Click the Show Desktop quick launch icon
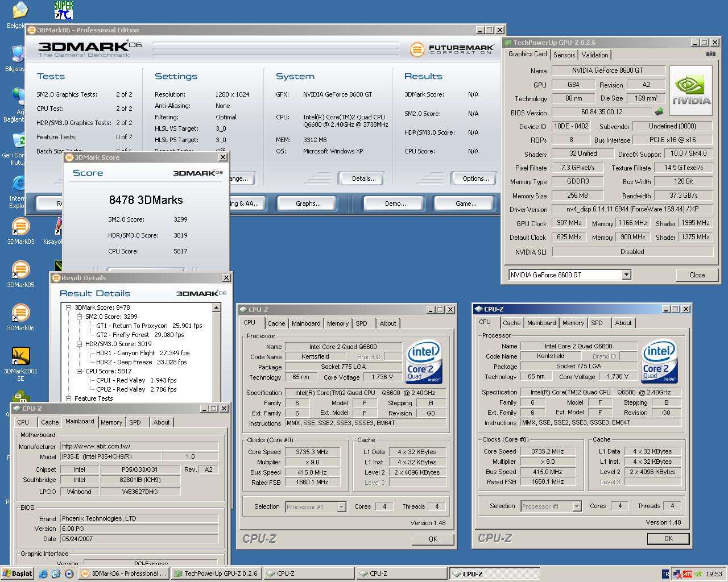728x582 pixels. click(x=56, y=574)
